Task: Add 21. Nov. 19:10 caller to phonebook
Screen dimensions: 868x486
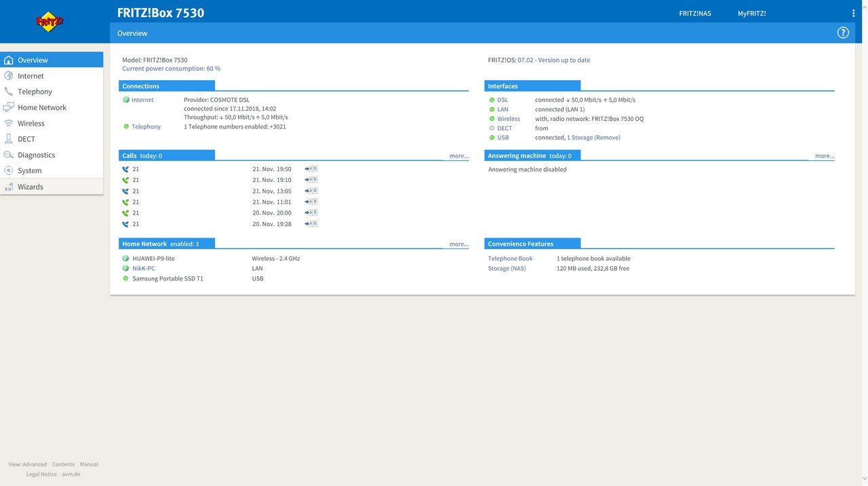Action: (311, 180)
